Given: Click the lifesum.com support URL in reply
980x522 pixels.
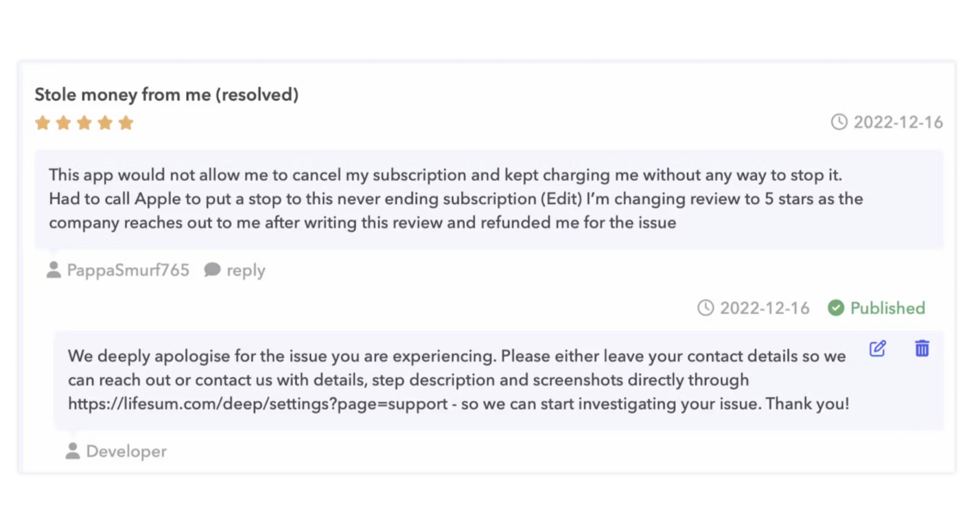Looking at the screenshot, I should click(258, 404).
